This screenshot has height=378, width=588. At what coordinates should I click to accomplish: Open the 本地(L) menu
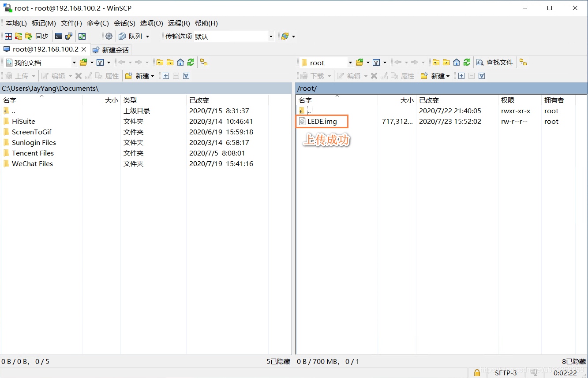[16, 23]
